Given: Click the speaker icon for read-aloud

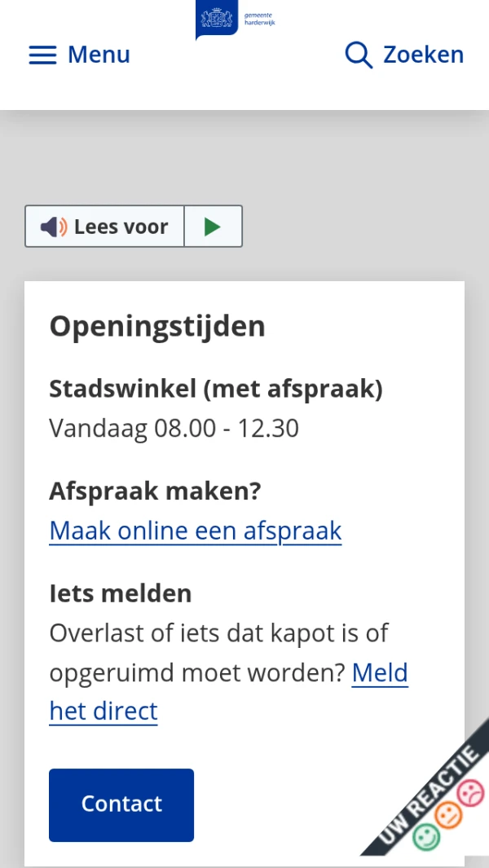Looking at the screenshot, I should [54, 227].
